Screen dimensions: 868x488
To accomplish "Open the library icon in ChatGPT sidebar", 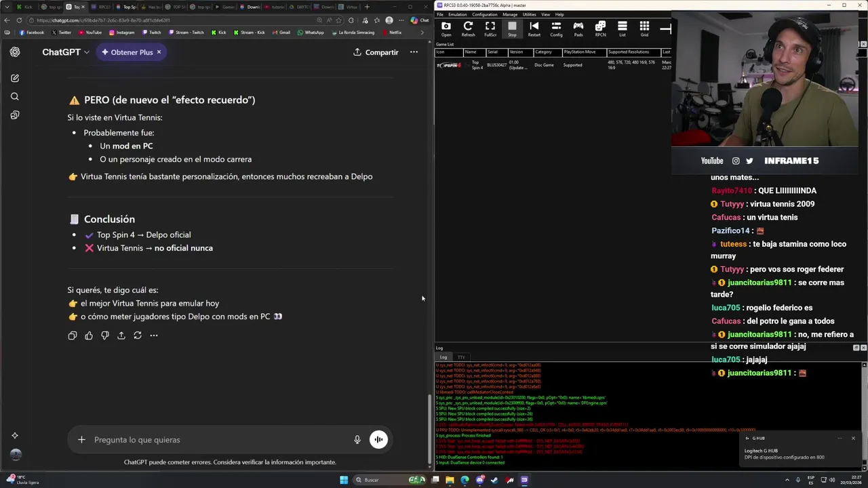I will point(15,115).
